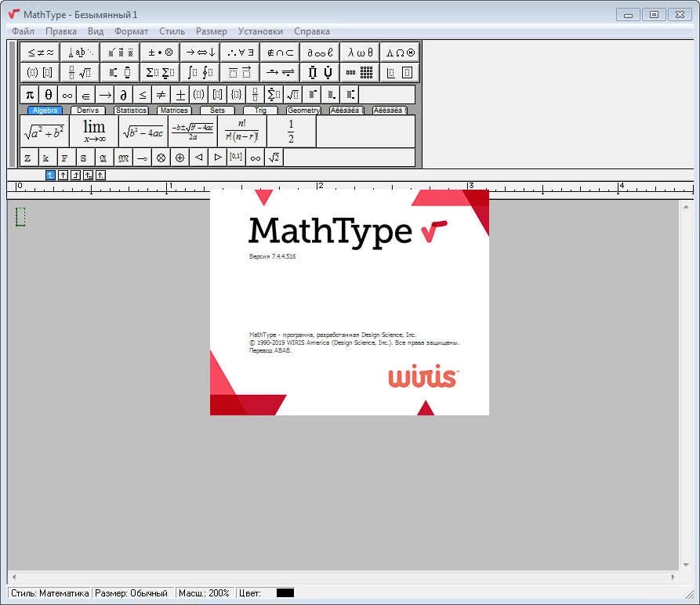This screenshot has height=605, width=700.
Task: Insert the double-struck Z symbol
Action: point(27,158)
